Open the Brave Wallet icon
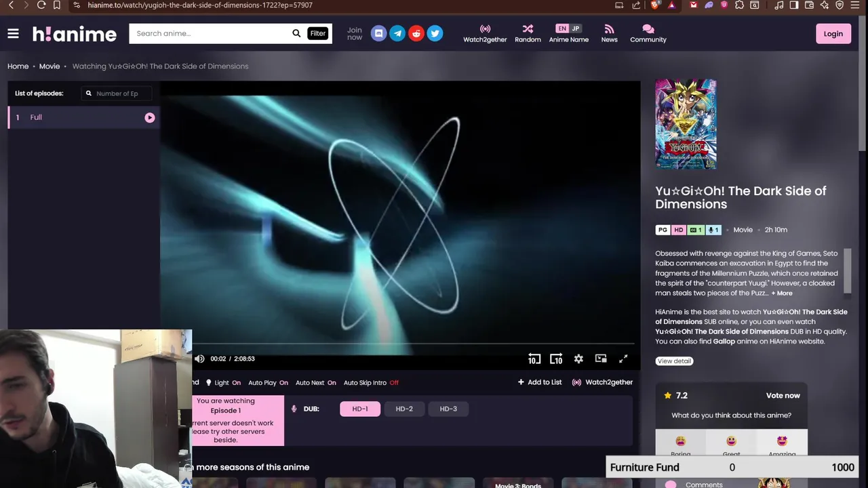 point(809,5)
